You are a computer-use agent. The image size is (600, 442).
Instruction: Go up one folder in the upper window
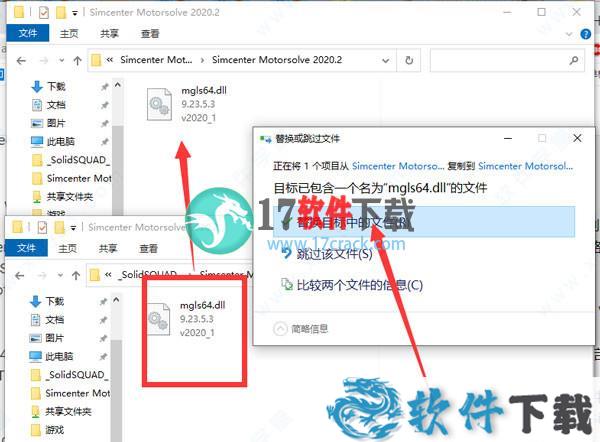pyautogui.click(x=77, y=60)
